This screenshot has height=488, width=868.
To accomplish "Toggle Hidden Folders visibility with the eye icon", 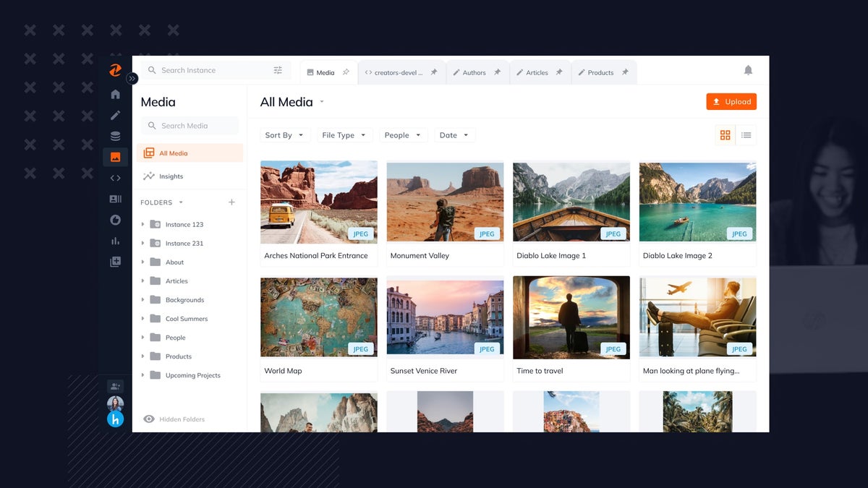I will pyautogui.click(x=150, y=419).
